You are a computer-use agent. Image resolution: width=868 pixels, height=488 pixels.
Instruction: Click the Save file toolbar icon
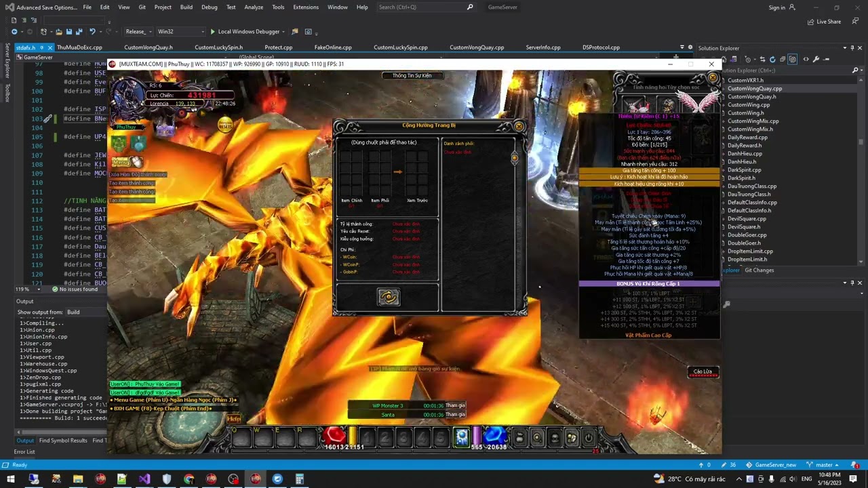68,31
